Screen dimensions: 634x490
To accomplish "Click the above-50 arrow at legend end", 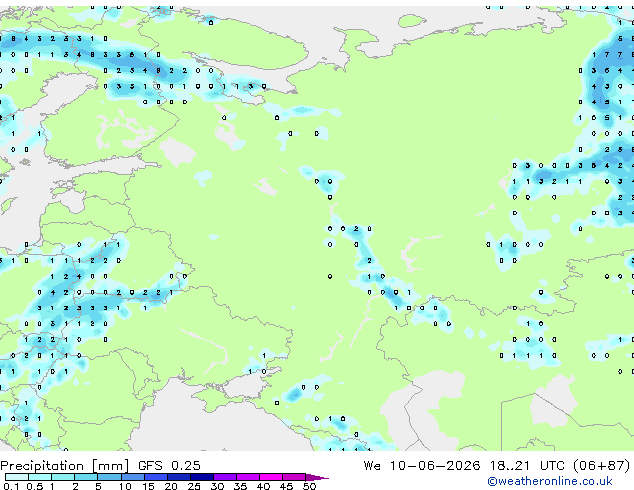I will coord(317,477).
